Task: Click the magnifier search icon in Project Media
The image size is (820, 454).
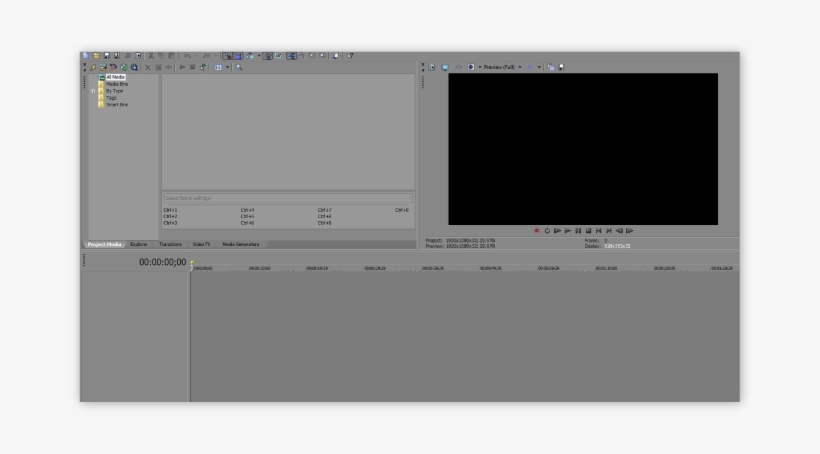Action: coord(239,67)
